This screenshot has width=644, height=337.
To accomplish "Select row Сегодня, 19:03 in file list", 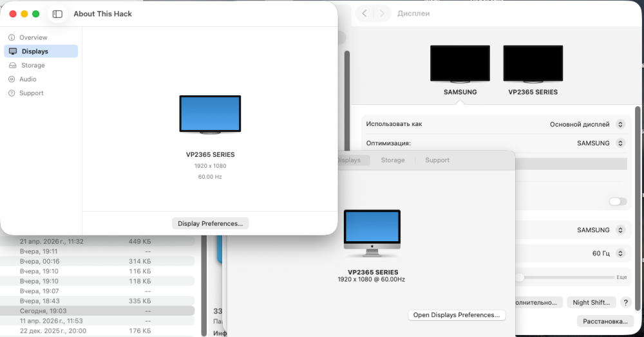I will [x=97, y=311].
